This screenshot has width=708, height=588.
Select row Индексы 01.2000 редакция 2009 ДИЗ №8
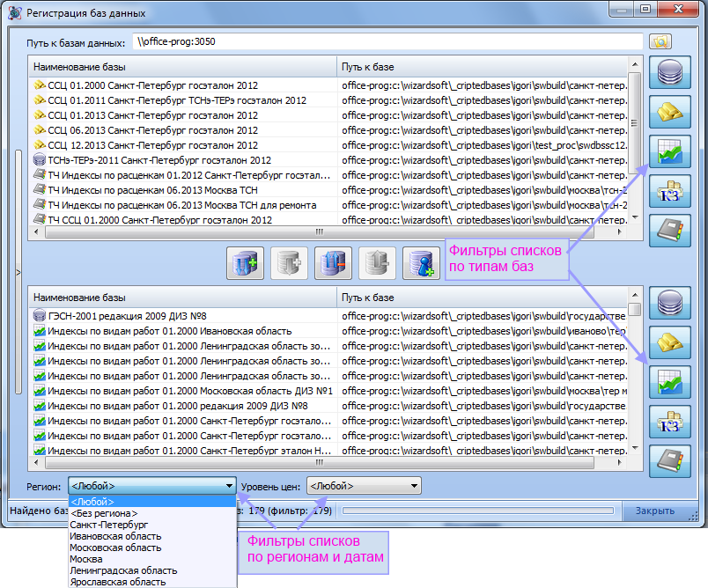[328, 406]
